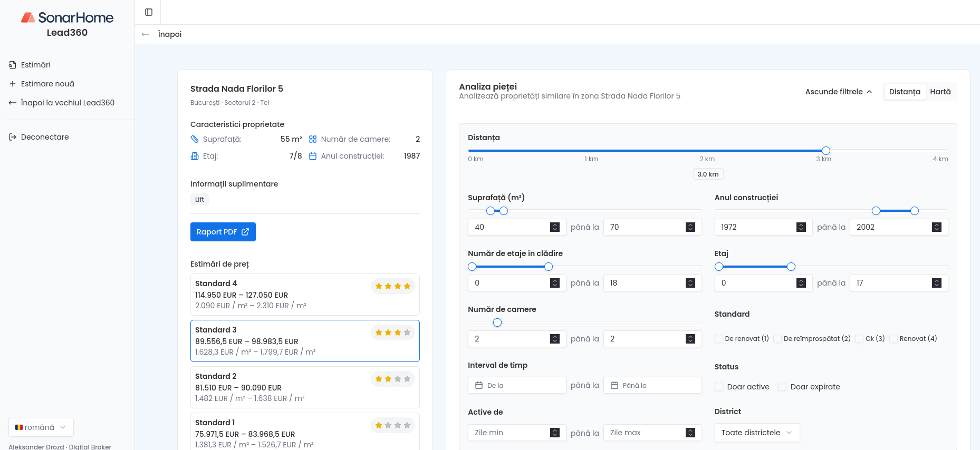Click the plus icon for Estimare nouă
Image resolution: width=980 pixels, height=450 pixels.
click(13, 84)
